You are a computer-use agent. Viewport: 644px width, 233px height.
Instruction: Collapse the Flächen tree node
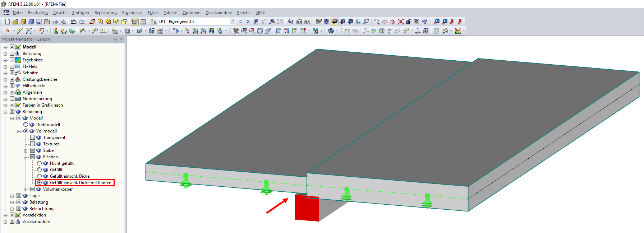pos(26,157)
